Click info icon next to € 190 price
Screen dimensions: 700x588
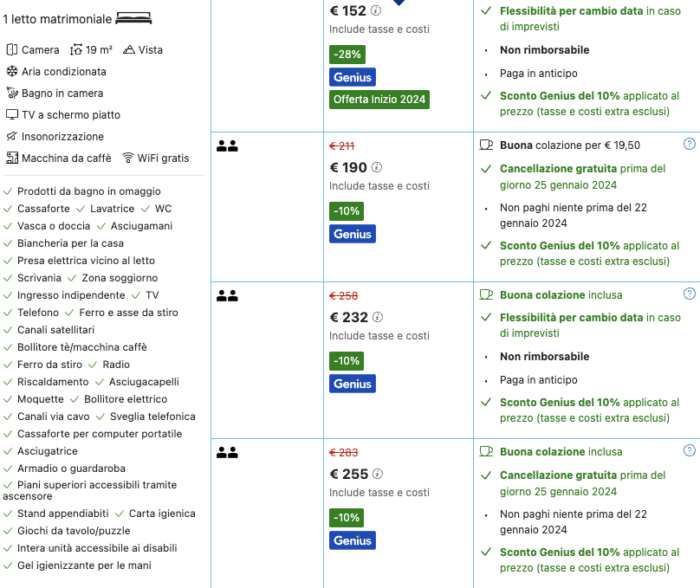pyautogui.click(x=376, y=168)
